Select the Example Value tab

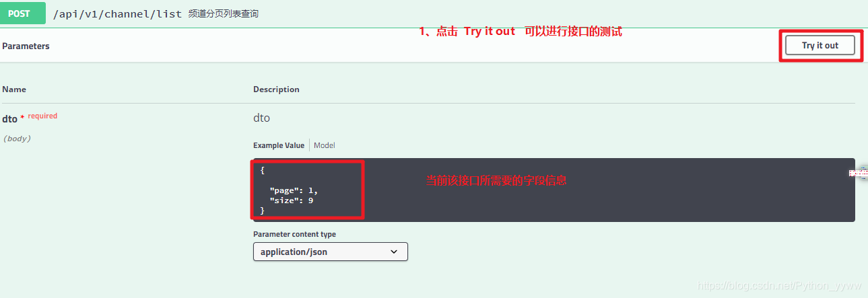[279, 145]
